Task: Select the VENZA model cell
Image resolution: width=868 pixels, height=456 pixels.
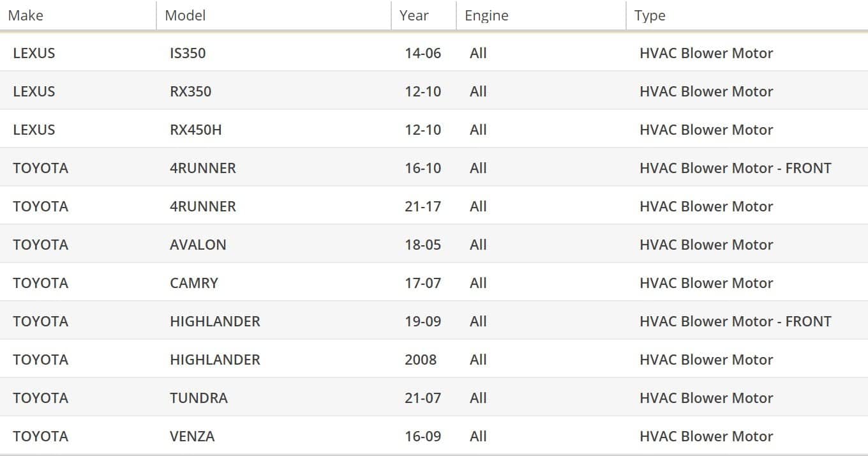Action: [192, 436]
